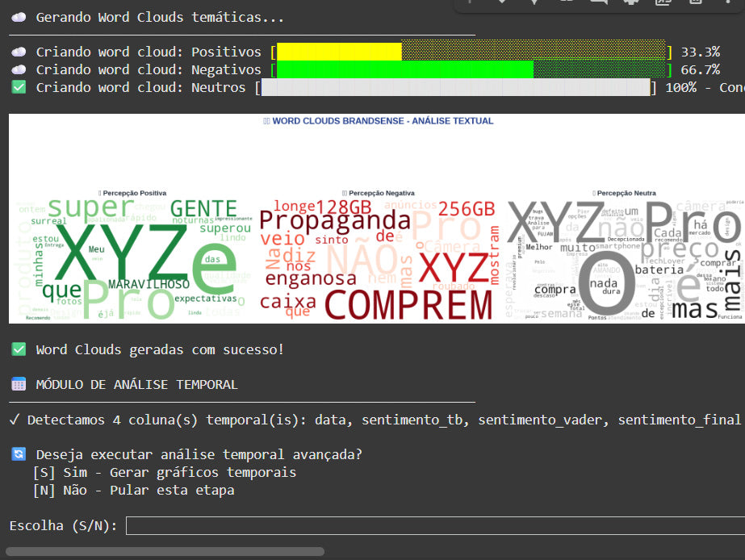Click the cloud icon on the Negativos line
This screenshot has width=745, height=560.
pyautogui.click(x=19, y=69)
